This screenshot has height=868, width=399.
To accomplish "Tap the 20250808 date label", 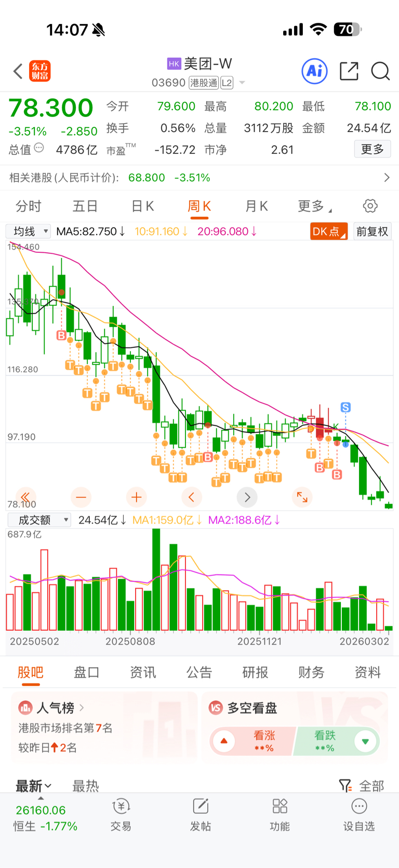I will tap(130, 641).
